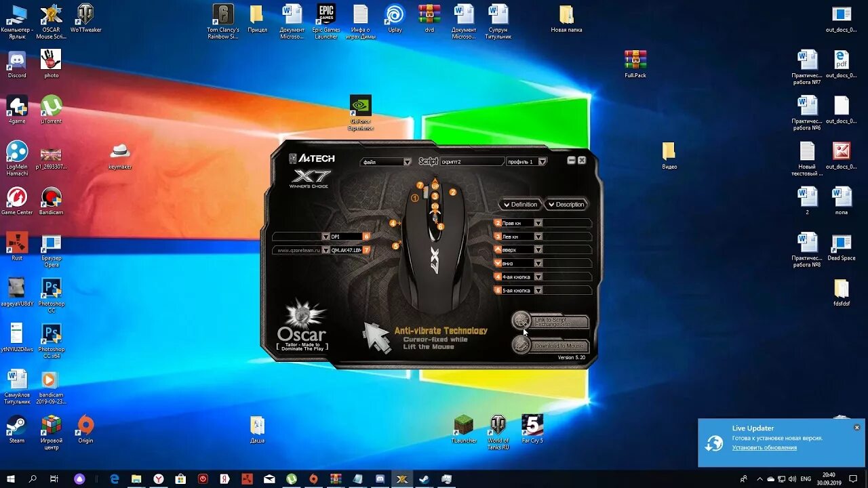This screenshot has width=868, height=488.
Task: Click Download to Mouse button
Action: 550,346
